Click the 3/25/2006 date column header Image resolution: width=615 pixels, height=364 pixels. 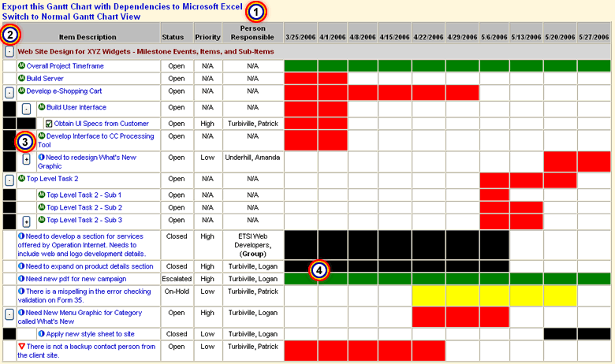[x=300, y=37]
